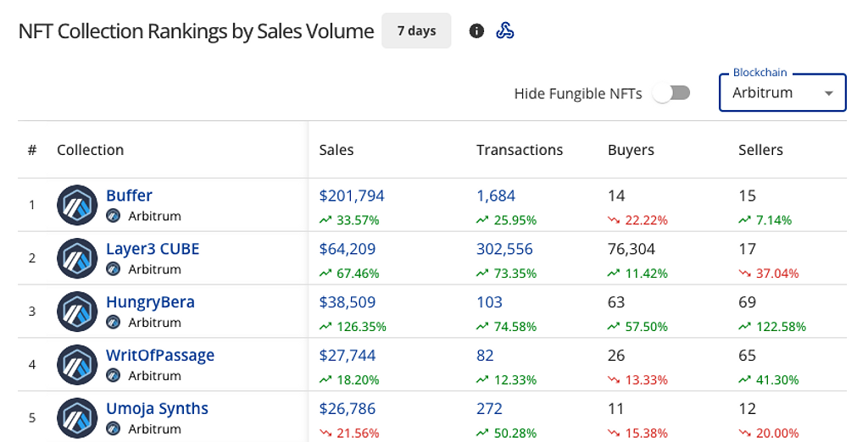Click the webhook icon next to the title
The height and width of the screenshot is (442, 868).
point(505,31)
